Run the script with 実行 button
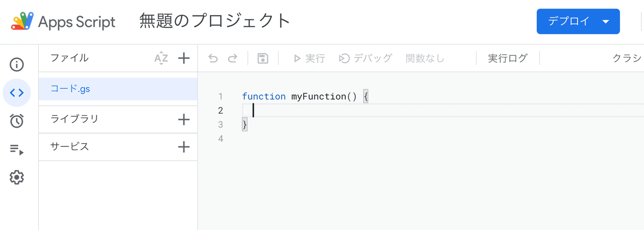This screenshot has width=644, height=230. 309,58
